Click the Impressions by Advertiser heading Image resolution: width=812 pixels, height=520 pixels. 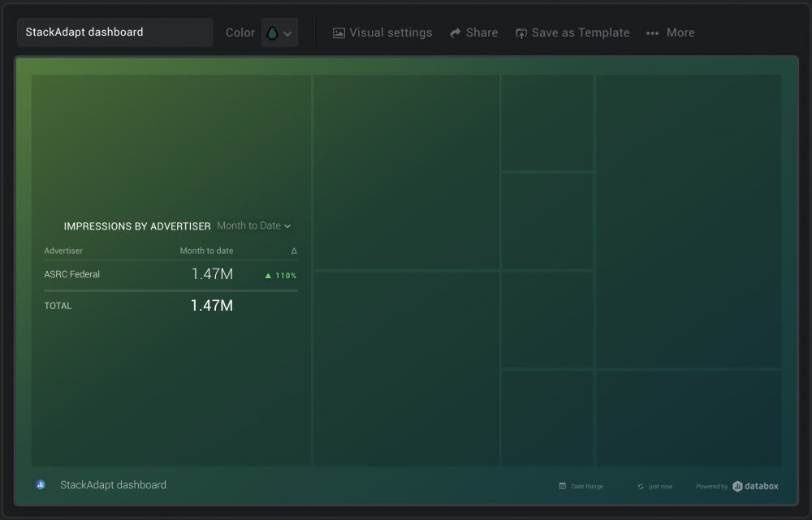[136, 226]
